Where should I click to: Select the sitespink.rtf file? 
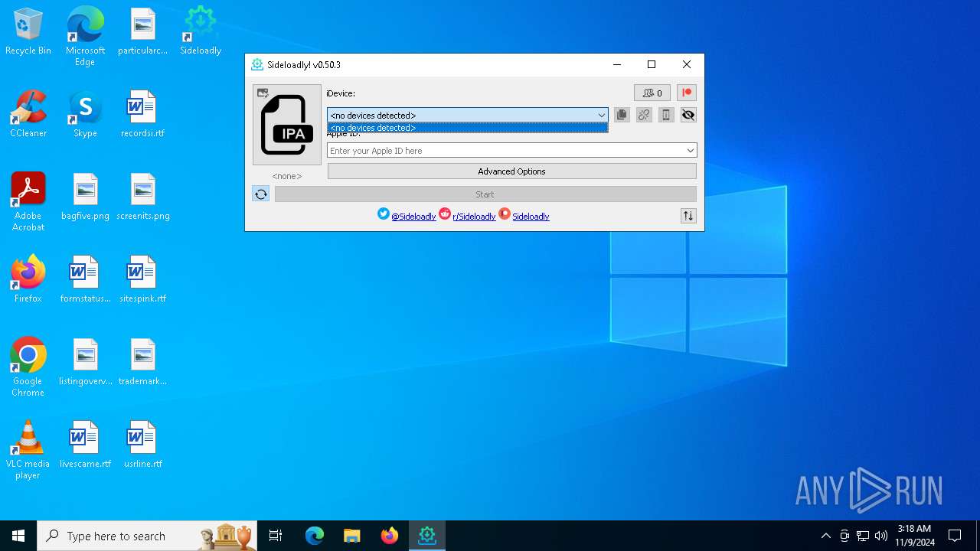coord(142,280)
